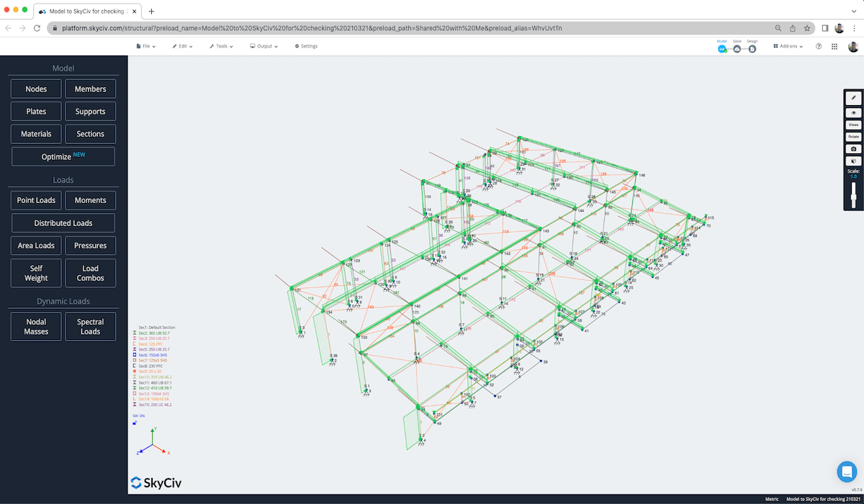This screenshot has width=864, height=504.
Task: Open the help question mark icon
Action: [819, 46]
